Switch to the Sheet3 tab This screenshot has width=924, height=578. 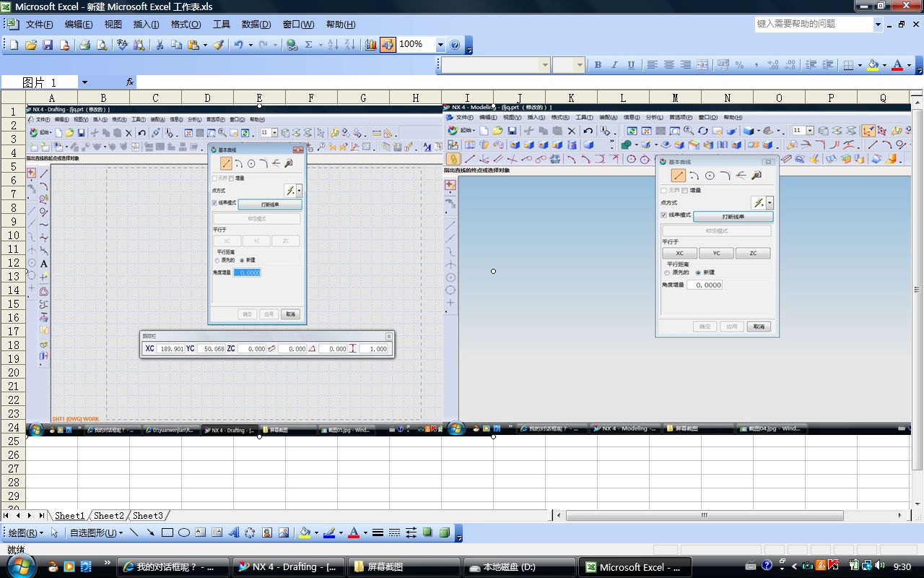click(148, 516)
